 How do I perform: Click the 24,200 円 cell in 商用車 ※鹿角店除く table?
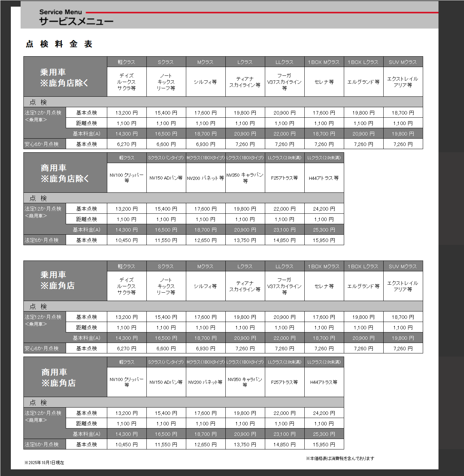[x=324, y=209]
